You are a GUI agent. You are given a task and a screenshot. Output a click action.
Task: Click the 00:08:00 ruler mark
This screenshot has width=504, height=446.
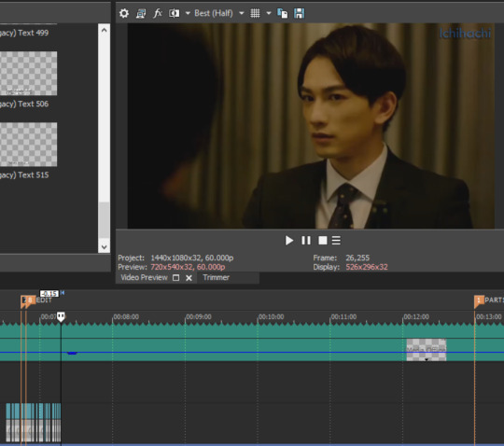coord(126,317)
